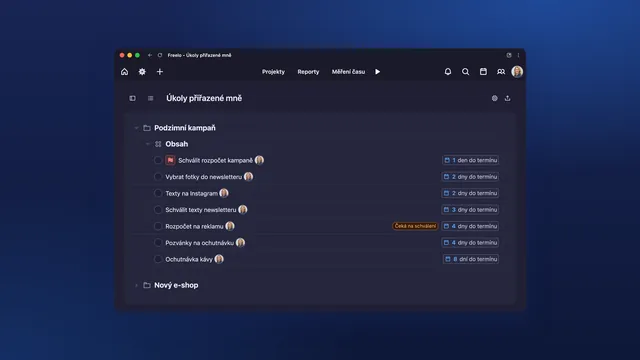This screenshot has height=360, width=640.
Task: Complete the 'Ochutnávka kávy' task checkbox
Action: tap(158, 259)
